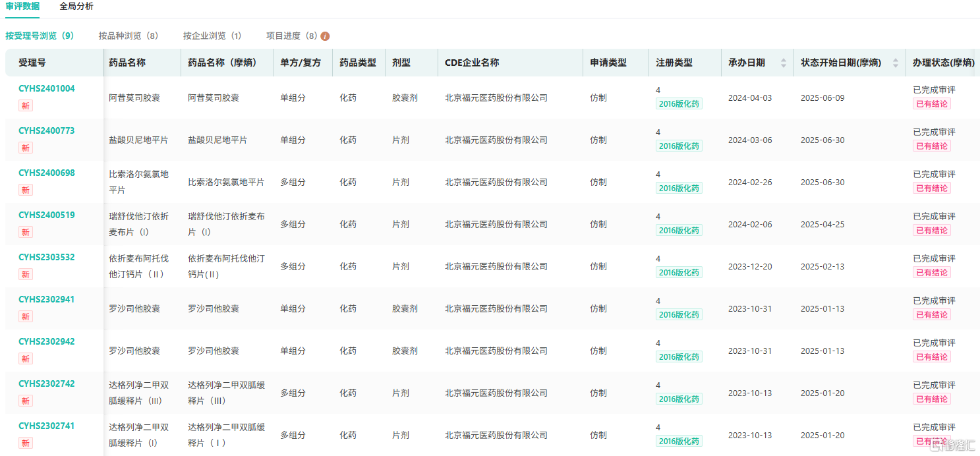Click the info icon beside 项目进度
The width and height of the screenshot is (980, 456).
(325, 36)
